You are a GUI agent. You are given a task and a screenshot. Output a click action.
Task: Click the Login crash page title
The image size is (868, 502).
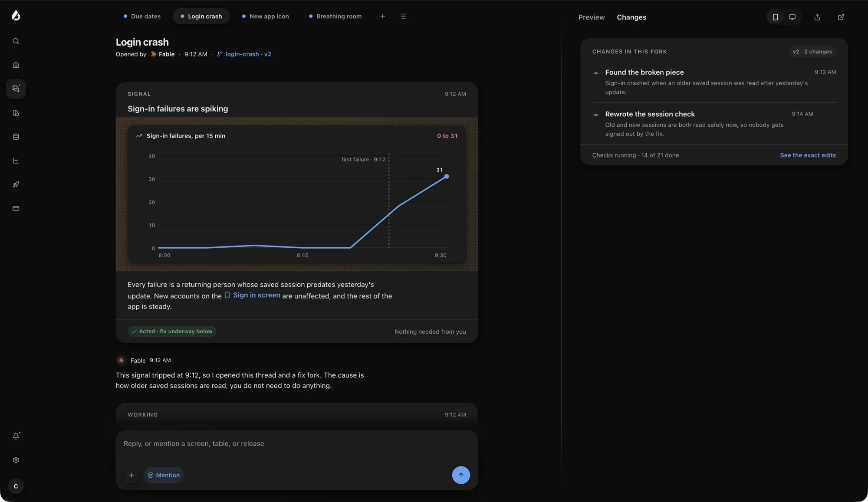click(x=142, y=42)
